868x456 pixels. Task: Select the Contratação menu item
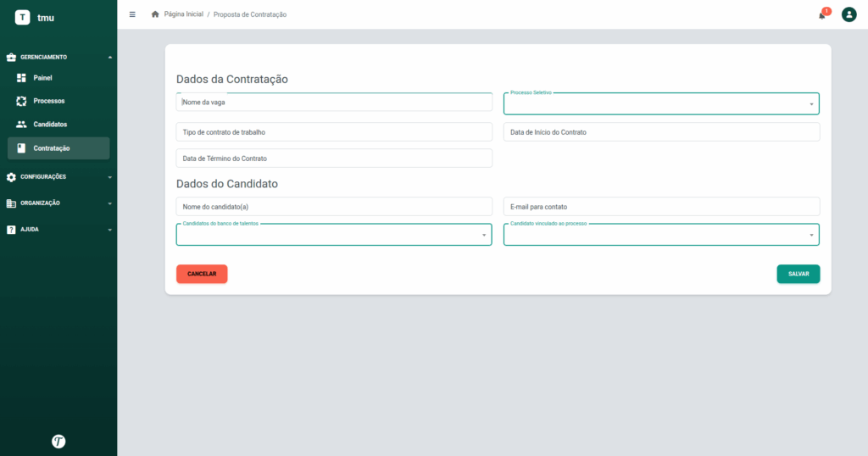[58, 148]
